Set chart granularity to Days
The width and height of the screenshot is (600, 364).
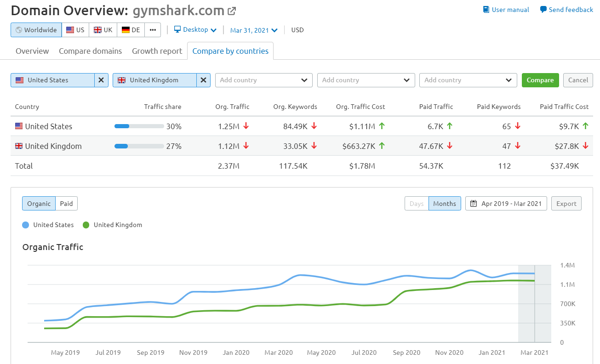coord(417,204)
